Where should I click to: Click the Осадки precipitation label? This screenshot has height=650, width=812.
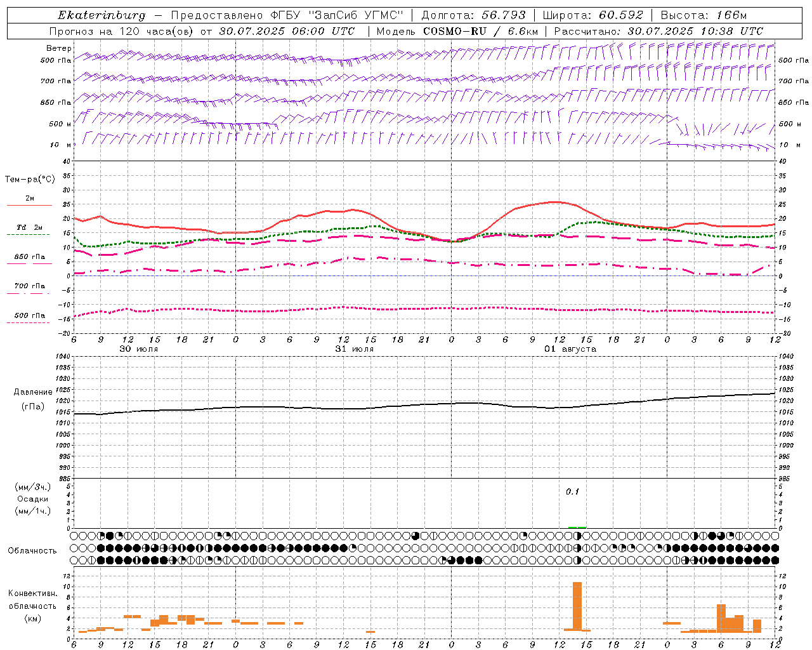[x=33, y=499]
